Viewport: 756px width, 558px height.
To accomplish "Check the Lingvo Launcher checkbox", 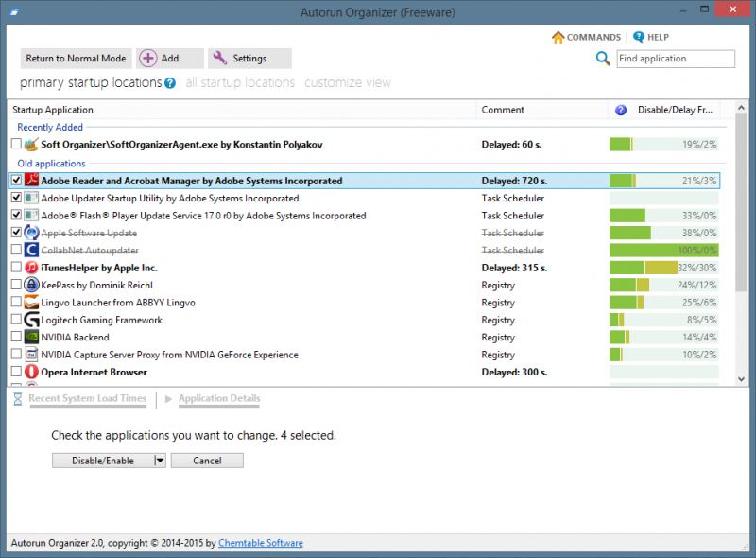I will [x=16, y=301].
